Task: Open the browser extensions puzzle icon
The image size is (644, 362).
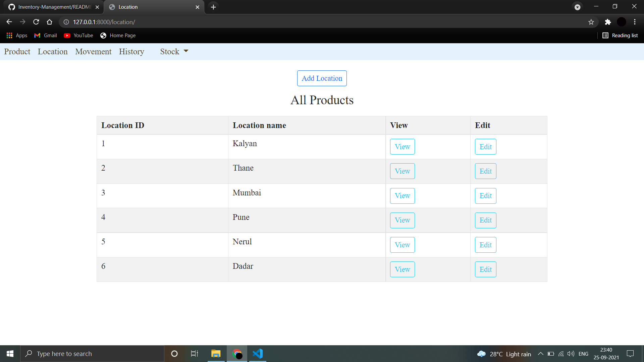Action: (x=608, y=22)
